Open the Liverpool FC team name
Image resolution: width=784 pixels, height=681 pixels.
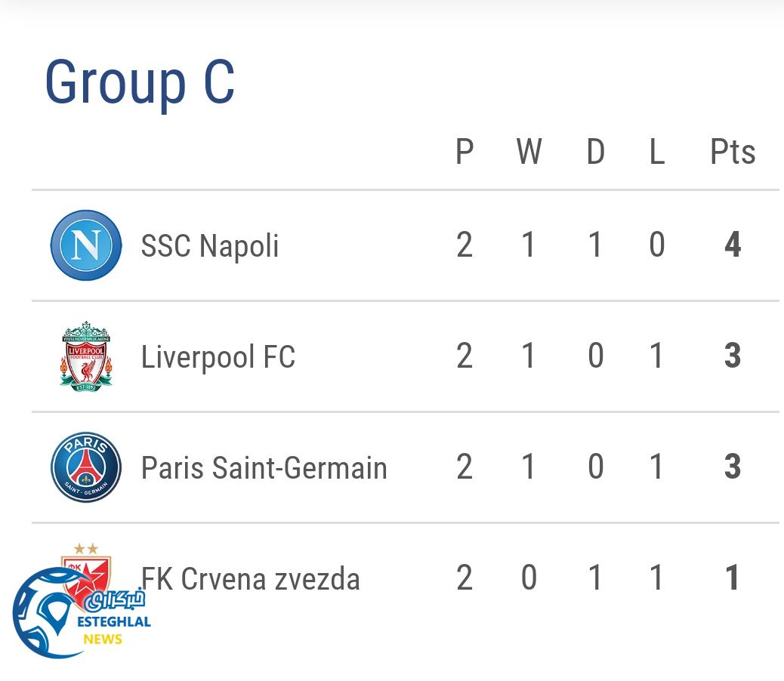(x=218, y=357)
